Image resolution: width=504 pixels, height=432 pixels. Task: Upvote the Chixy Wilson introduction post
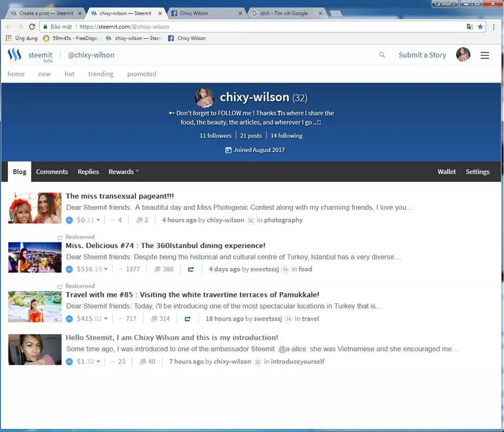pyautogui.click(x=69, y=362)
